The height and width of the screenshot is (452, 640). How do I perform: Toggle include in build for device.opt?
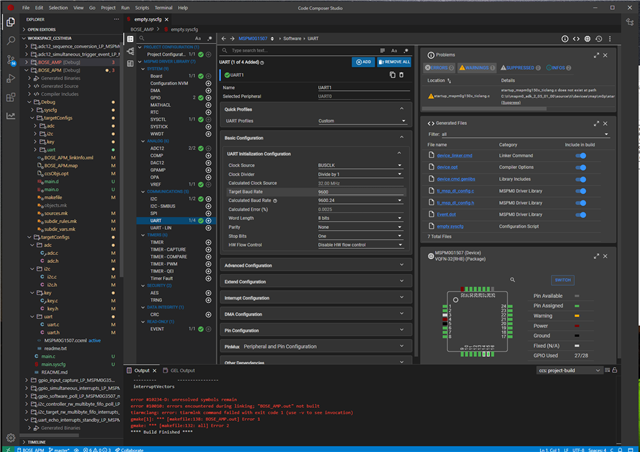[x=581, y=167]
